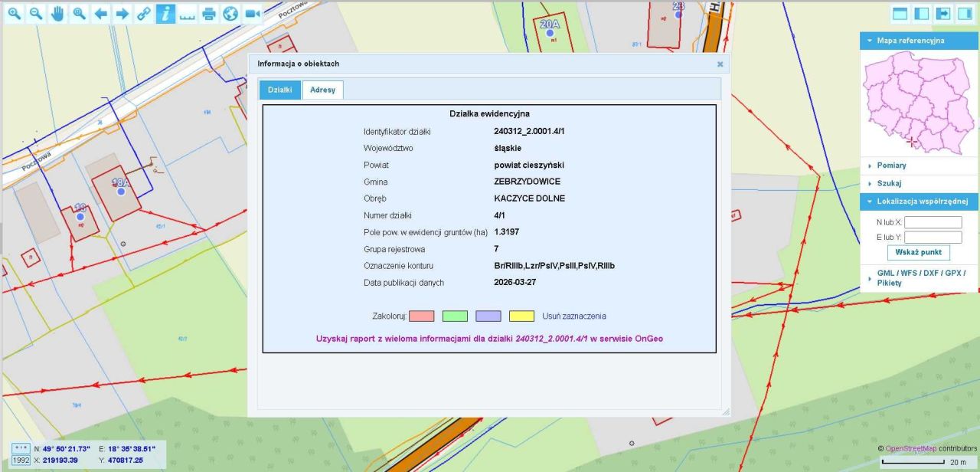This screenshot has height=472, width=980.
Task: Click the video camera icon
Action: (x=252, y=14)
